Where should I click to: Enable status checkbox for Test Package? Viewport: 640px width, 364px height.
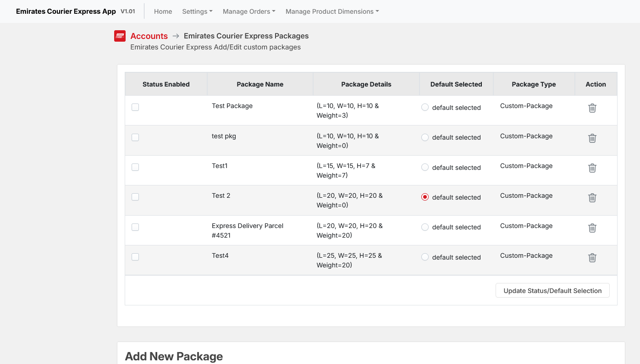[135, 107]
